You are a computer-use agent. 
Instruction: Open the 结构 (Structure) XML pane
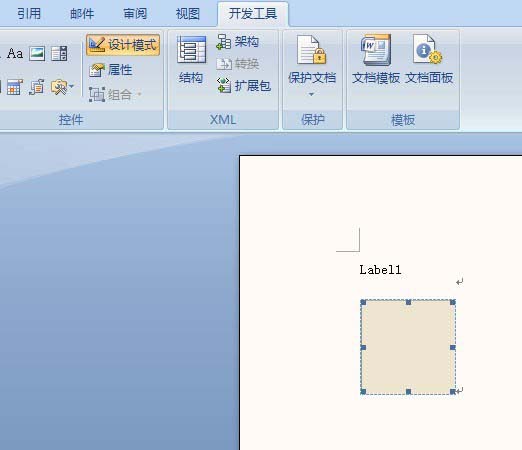(x=191, y=60)
